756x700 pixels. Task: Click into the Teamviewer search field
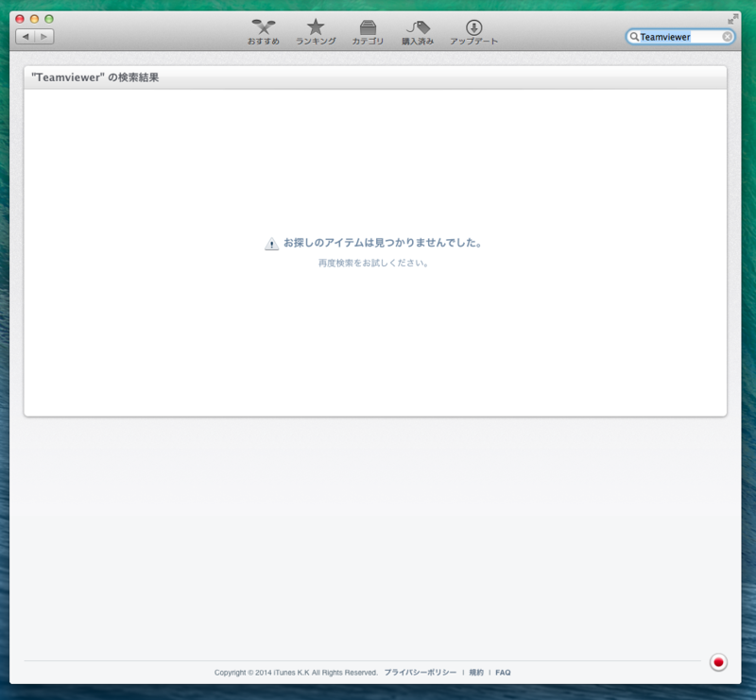(679, 37)
